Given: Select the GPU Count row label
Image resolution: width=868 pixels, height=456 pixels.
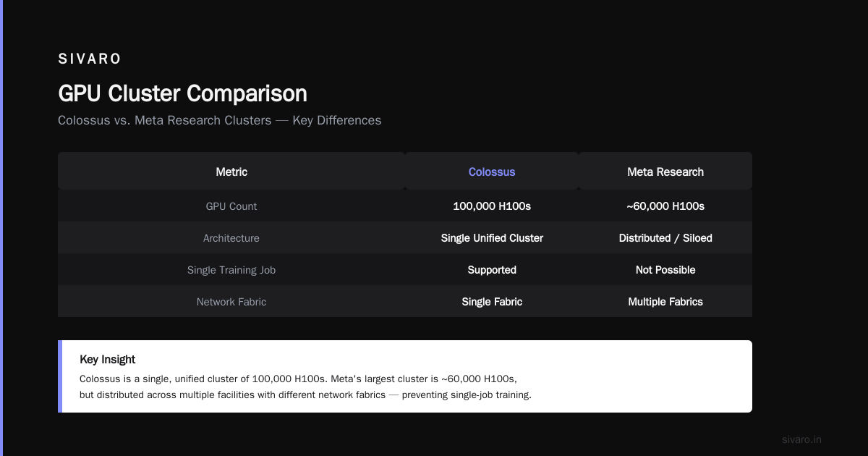Looking at the screenshot, I should pyautogui.click(x=231, y=206).
